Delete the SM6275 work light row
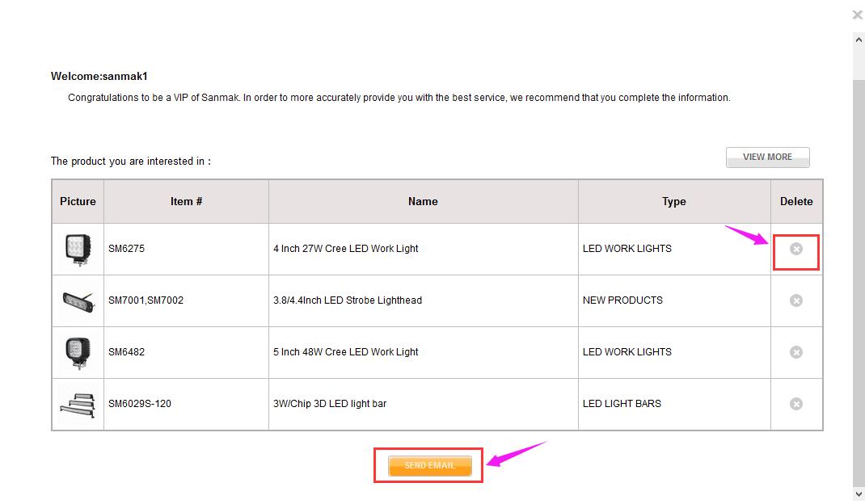The height and width of the screenshot is (504, 865). (796, 249)
